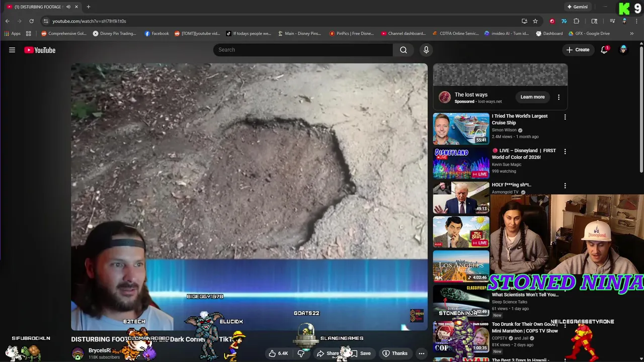This screenshot has height=362, width=644.
Task: Open the red extension icon in toolbar
Action: point(552,21)
